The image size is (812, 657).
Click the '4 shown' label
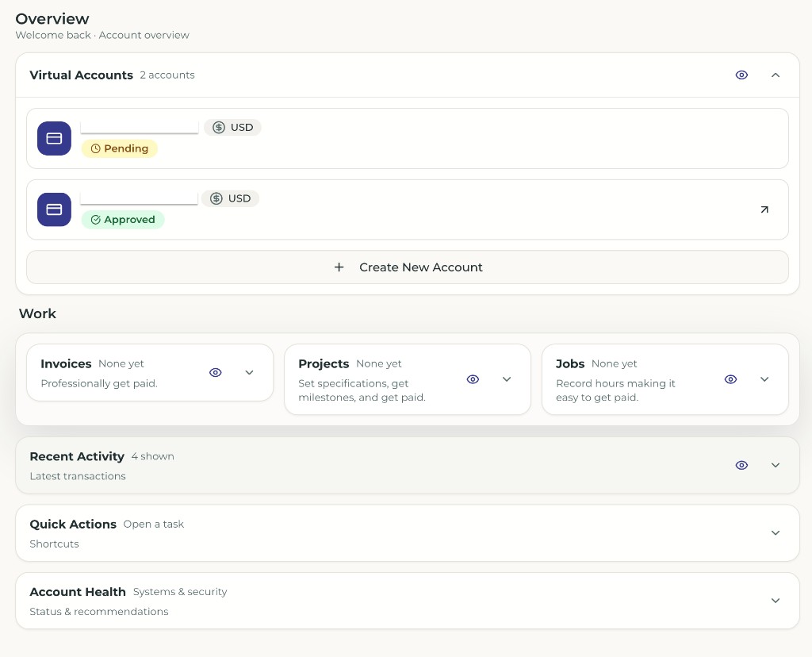[153, 456]
